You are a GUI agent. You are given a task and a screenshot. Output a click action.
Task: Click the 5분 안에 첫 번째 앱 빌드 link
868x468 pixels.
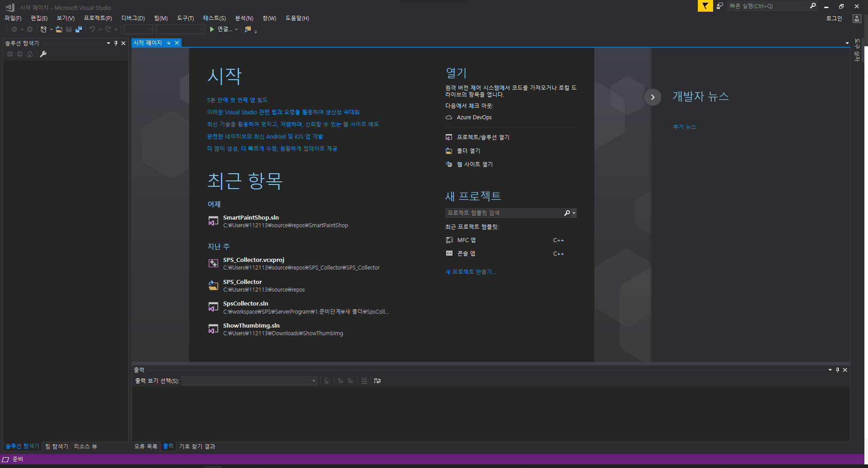tap(237, 100)
